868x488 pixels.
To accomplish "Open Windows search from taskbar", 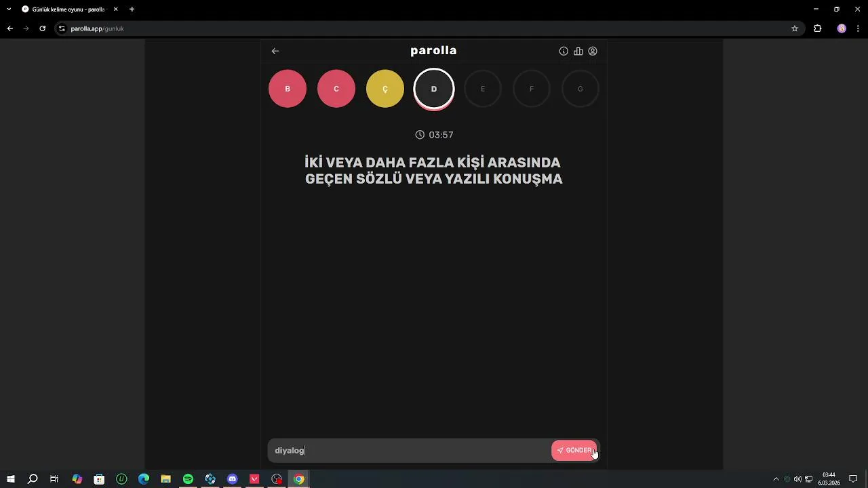I will click(33, 479).
